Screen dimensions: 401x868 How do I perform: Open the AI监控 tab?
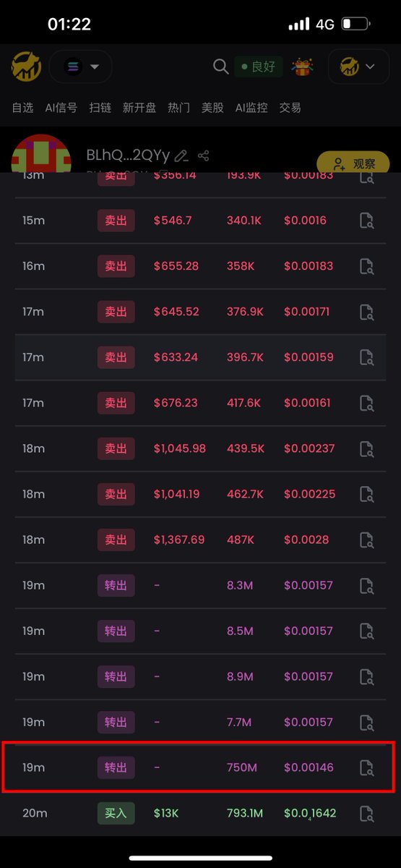(x=251, y=108)
